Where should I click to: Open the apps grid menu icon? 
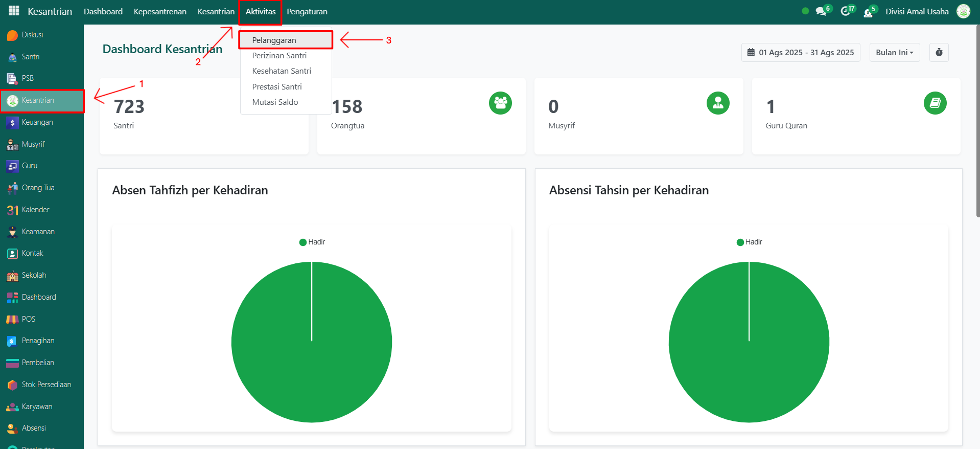click(x=14, y=11)
